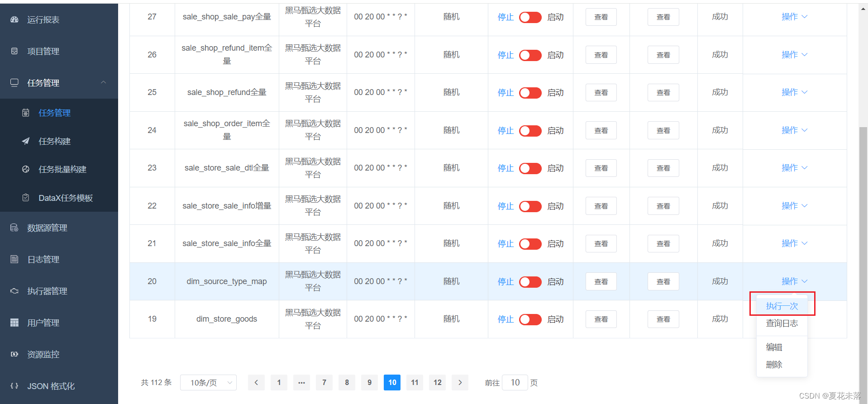Click the 前往 page number input field
The height and width of the screenshot is (404, 868).
[515, 383]
